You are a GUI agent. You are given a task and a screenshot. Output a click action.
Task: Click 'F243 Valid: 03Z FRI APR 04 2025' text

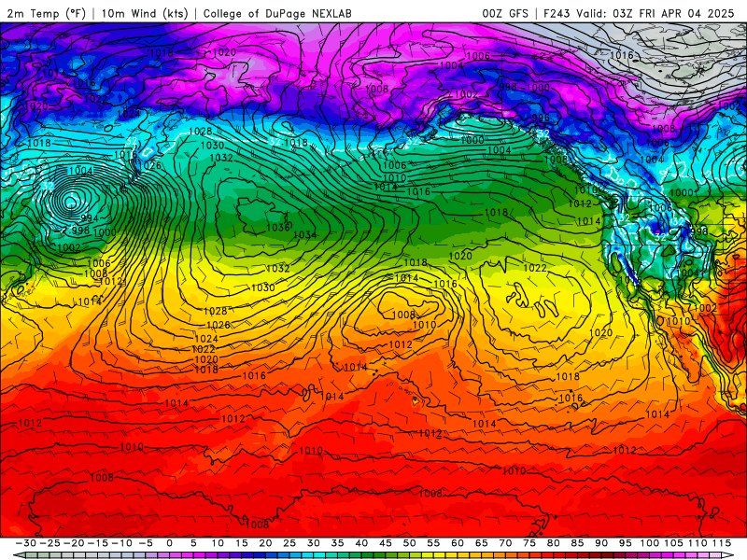click(639, 13)
